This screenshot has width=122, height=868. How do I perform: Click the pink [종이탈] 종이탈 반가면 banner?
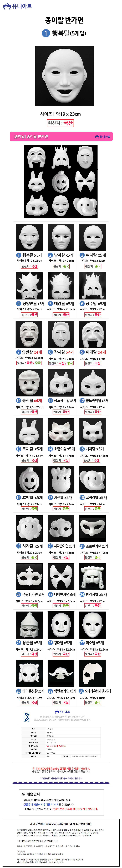click(x=61, y=136)
